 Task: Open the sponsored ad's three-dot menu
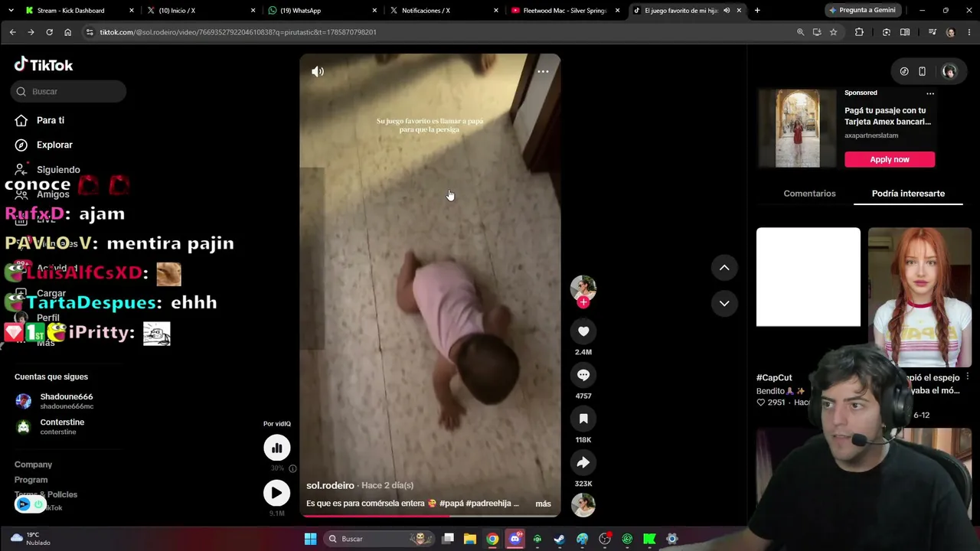click(930, 93)
